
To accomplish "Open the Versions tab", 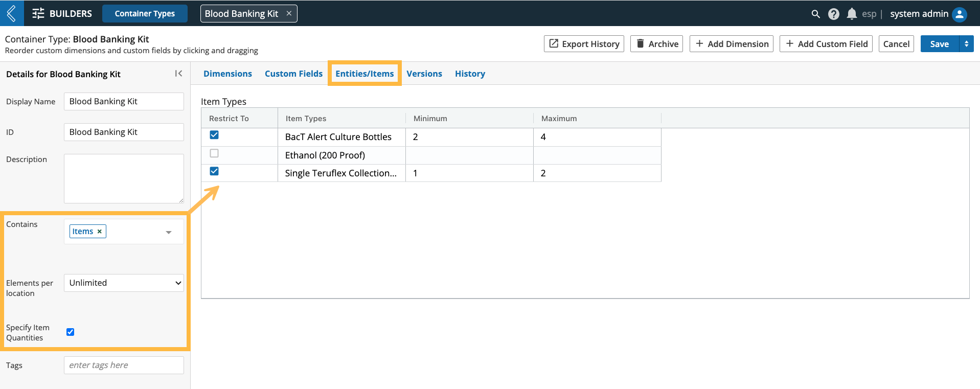I will coord(424,74).
